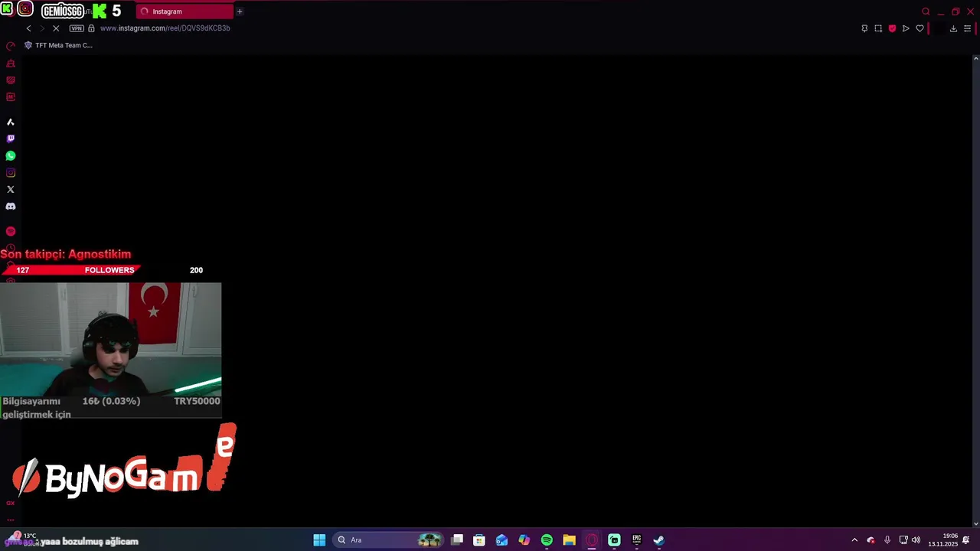Open the easy setup sliders menu
The height and width of the screenshot is (551, 980).
pyautogui.click(x=968, y=28)
